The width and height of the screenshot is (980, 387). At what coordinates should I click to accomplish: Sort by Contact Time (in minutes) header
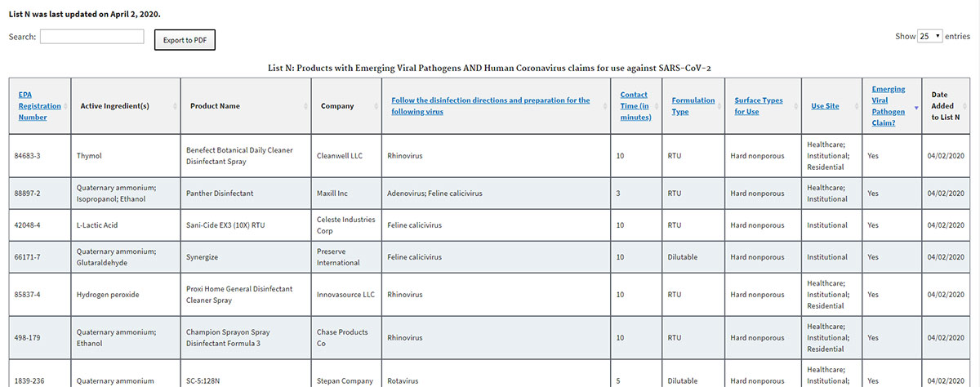pyautogui.click(x=635, y=106)
